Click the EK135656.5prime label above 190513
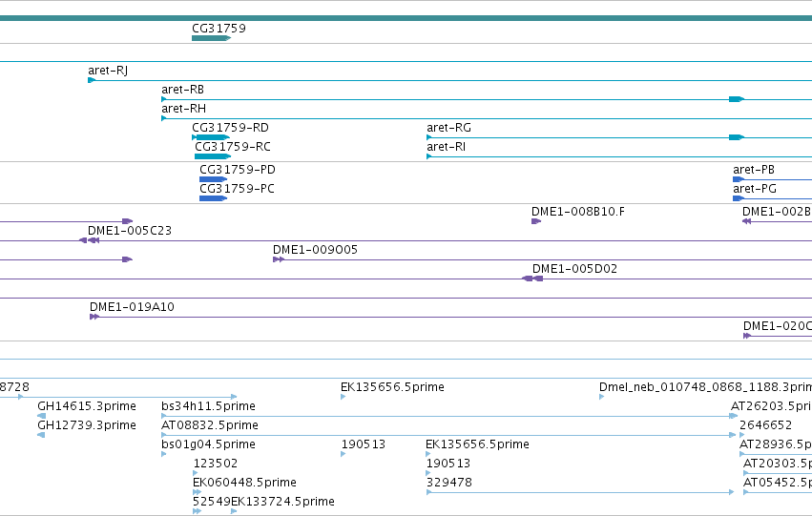The image size is (812, 516). [477, 445]
